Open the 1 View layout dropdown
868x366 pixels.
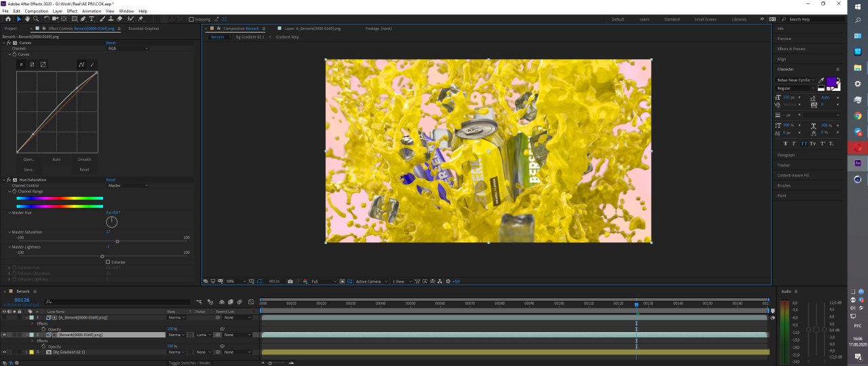pos(401,281)
